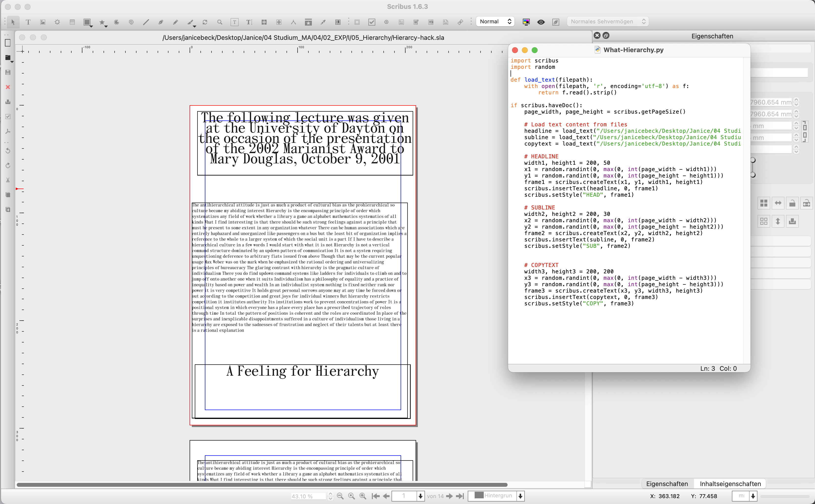Screen dimensions: 815x504
Task: Go to the previous page
Action: click(x=386, y=496)
